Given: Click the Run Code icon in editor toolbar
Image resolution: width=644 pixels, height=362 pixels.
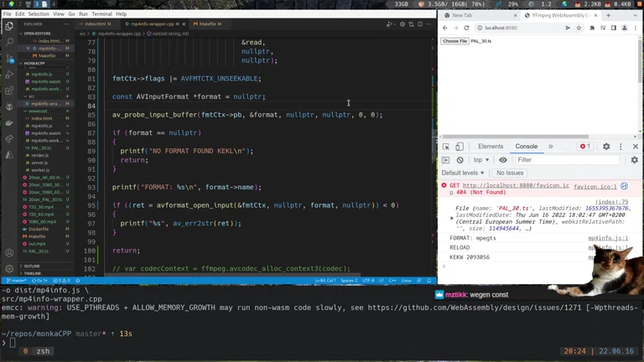Looking at the screenshot, I should click(389, 24).
